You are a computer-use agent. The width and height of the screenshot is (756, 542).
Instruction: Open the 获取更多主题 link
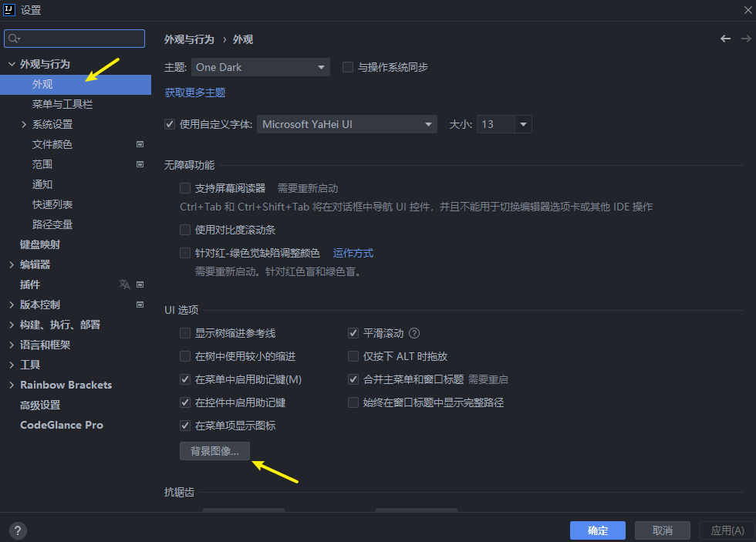(x=195, y=93)
